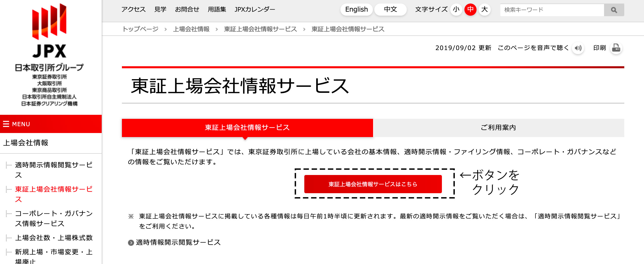Image resolution: width=644 pixels, height=264 pixels.
Task: Open コーポレート・ガバナンス情報サービス in the sidebar
Action: (54, 218)
